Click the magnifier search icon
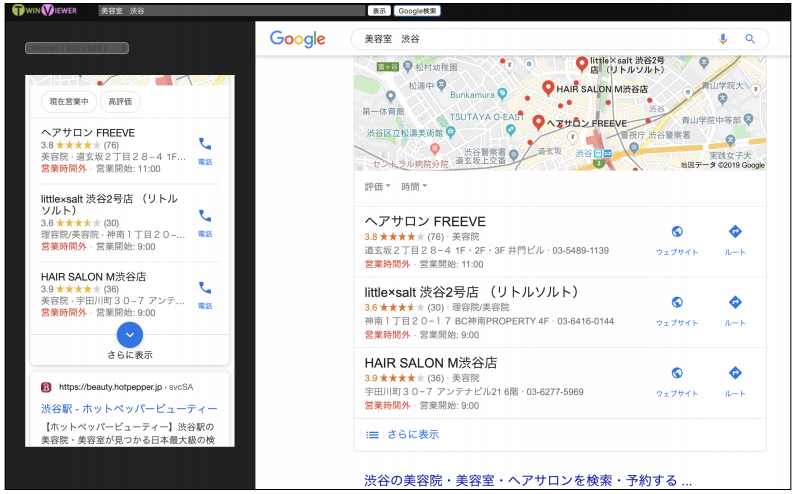 (750, 39)
